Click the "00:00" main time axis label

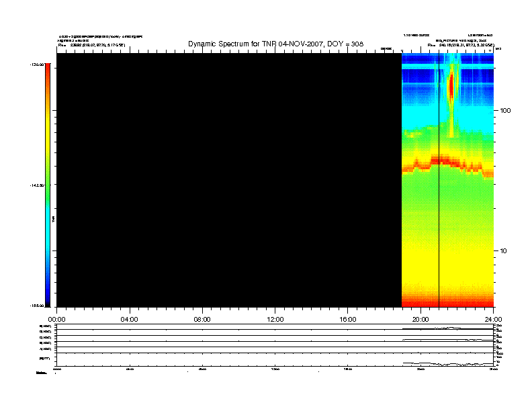[56, 319]
